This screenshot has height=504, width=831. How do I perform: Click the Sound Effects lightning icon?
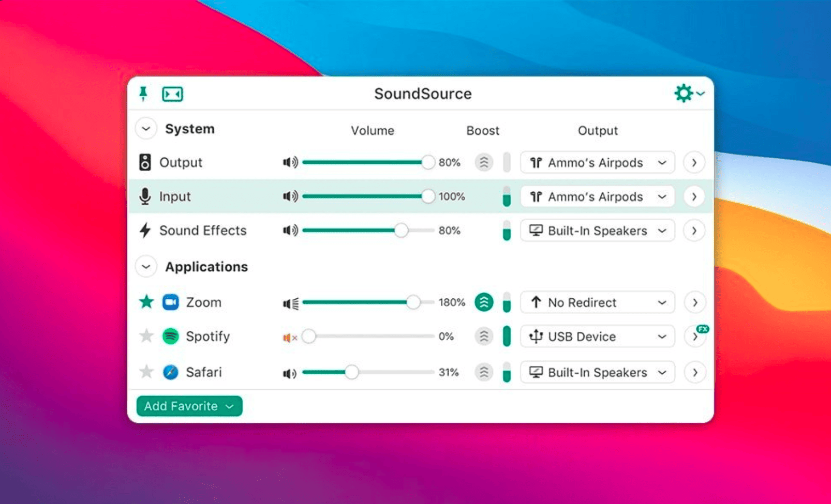(145, 230)
